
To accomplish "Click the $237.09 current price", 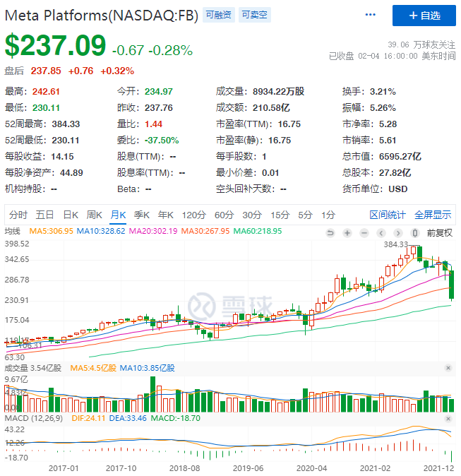I will pos(55,45).
